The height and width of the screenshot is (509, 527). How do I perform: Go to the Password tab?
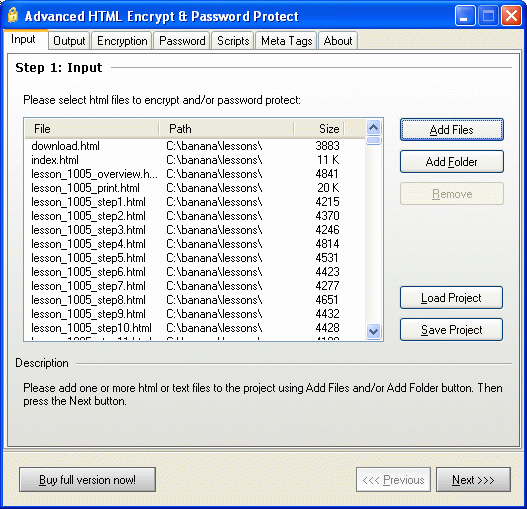(x=182, y=41)
